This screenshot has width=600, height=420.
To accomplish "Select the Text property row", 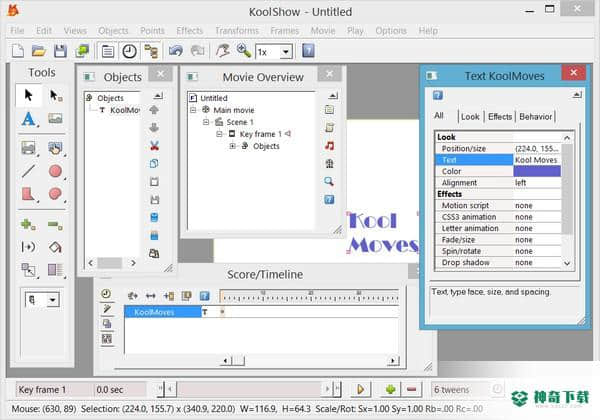I will pos(498,160).
